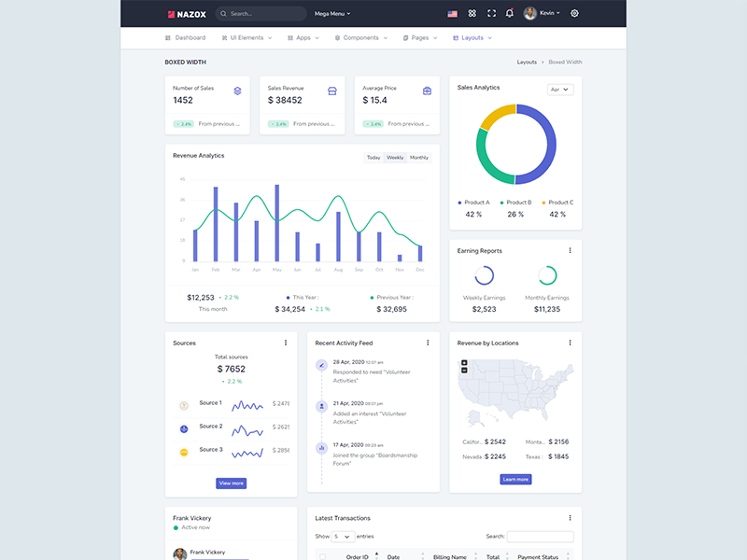Toggle fullscreen mode icon
747x560 pixels.
tap(491, 14)
